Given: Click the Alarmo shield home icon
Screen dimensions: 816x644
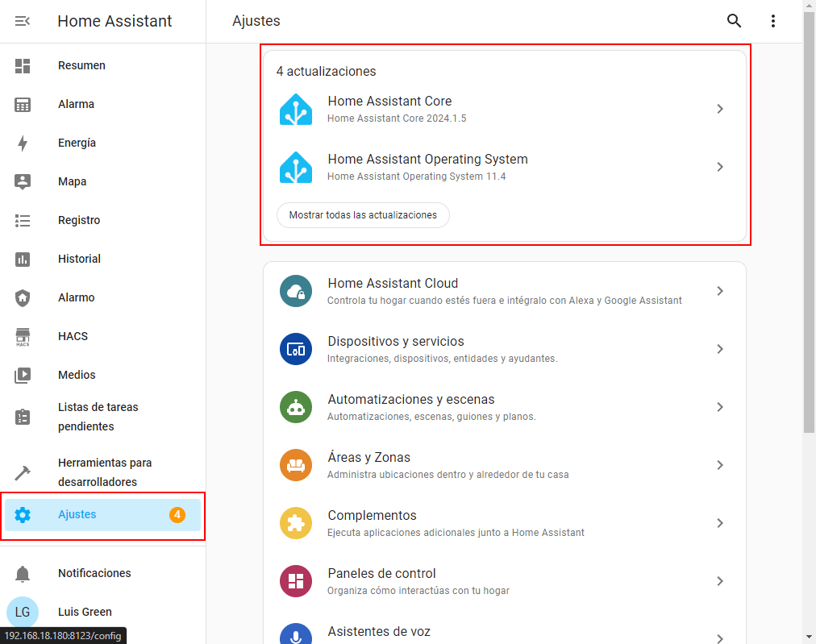Looking at the screenshot, I should tap(23, 298).
